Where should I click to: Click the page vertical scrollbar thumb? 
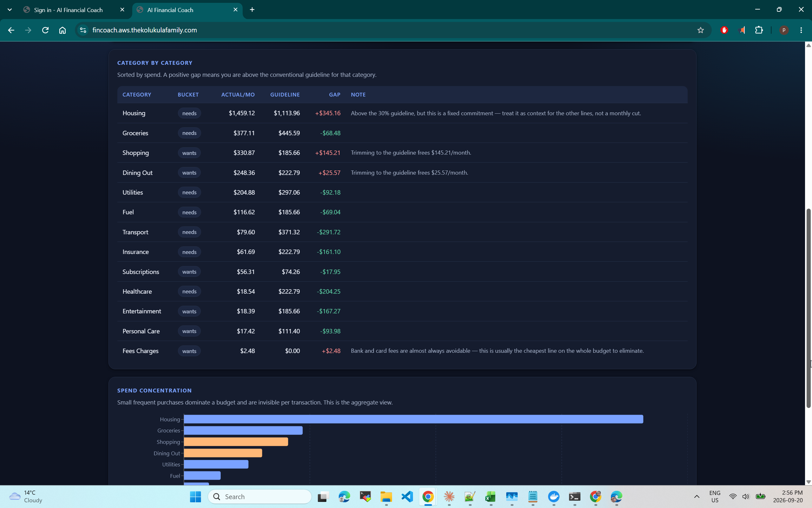[808, 308]
